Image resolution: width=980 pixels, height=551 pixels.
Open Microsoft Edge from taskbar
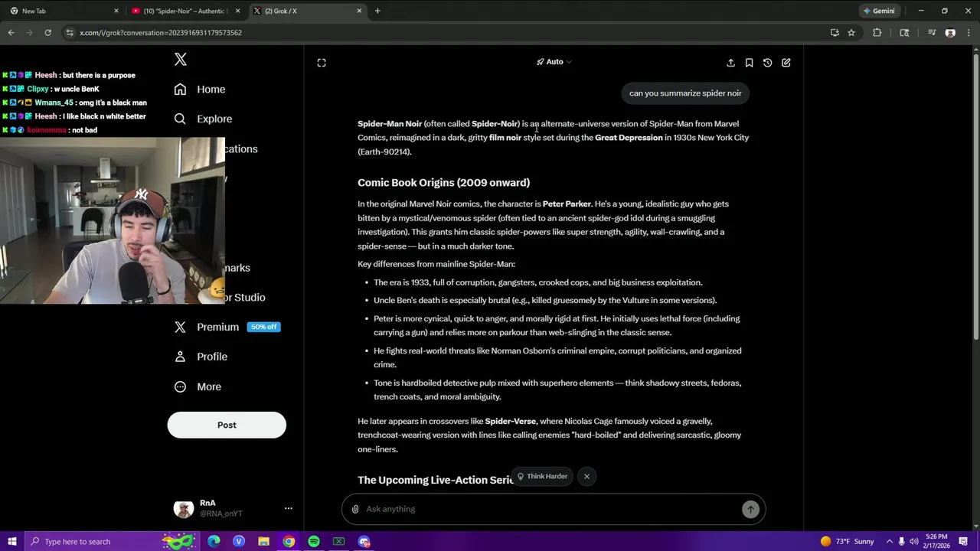click(214, 541)
